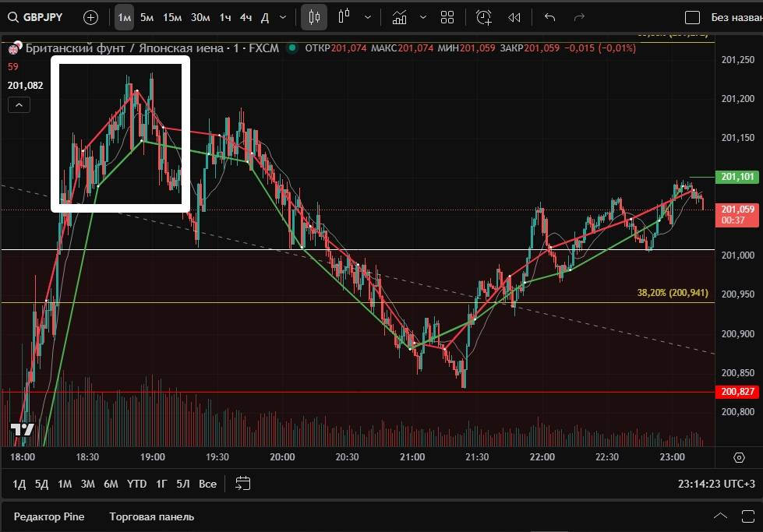Open the layout templates grid icon
Screen dimensions: 763x532
tap(447, 17)
